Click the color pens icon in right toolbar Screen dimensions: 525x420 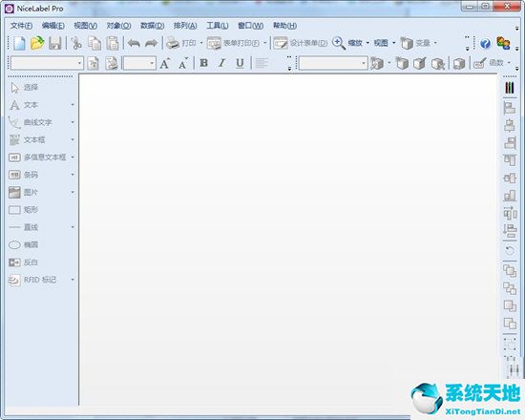pyautogui.click(x=510, y=88)
